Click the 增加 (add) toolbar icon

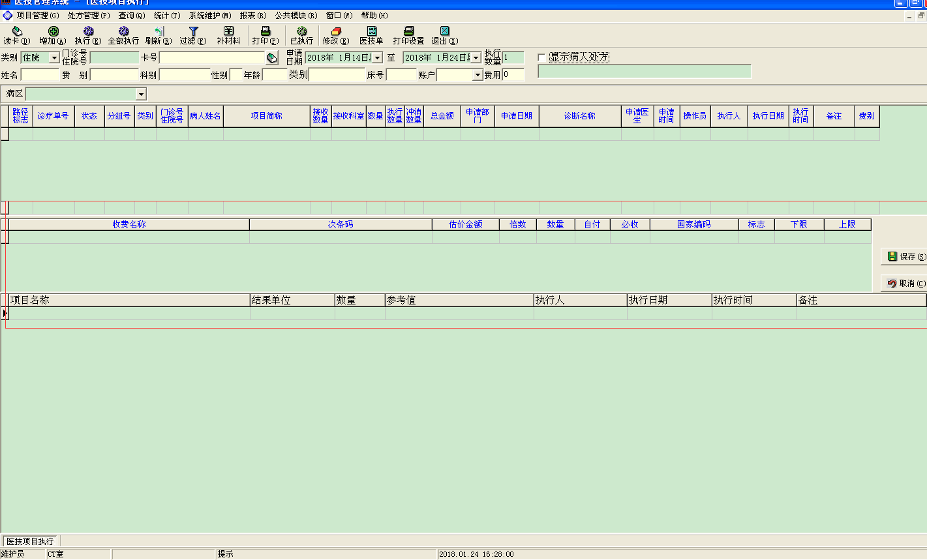[x=53, y=31]
